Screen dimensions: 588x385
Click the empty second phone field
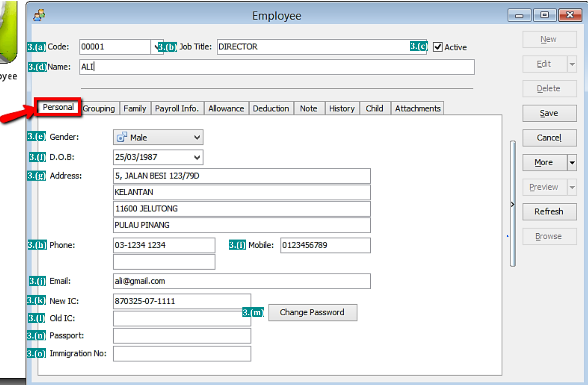(164, 262)
